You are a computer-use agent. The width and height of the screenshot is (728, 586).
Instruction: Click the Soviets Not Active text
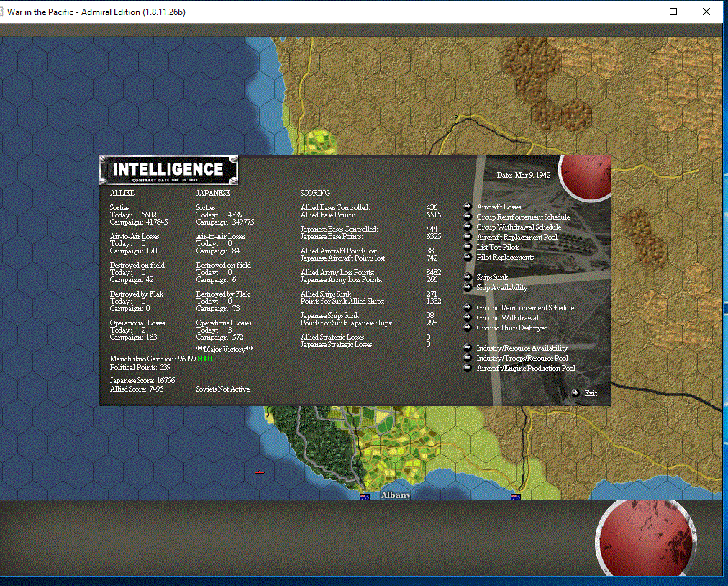tap(223, 389)
